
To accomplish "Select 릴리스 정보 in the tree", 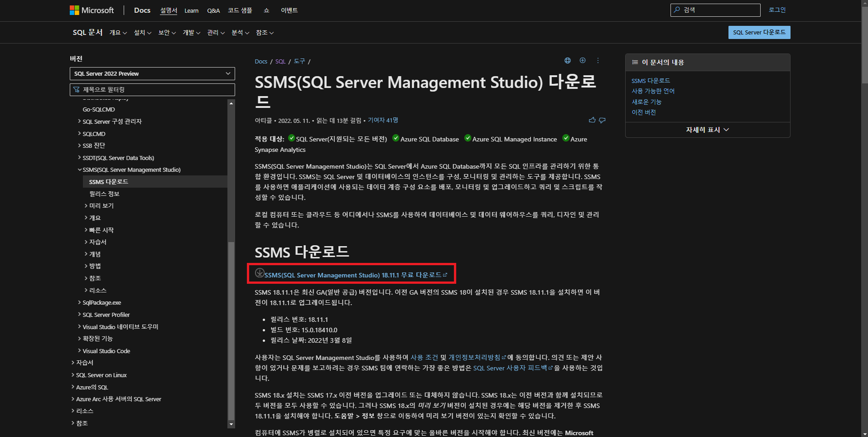I will pos(104,194).
